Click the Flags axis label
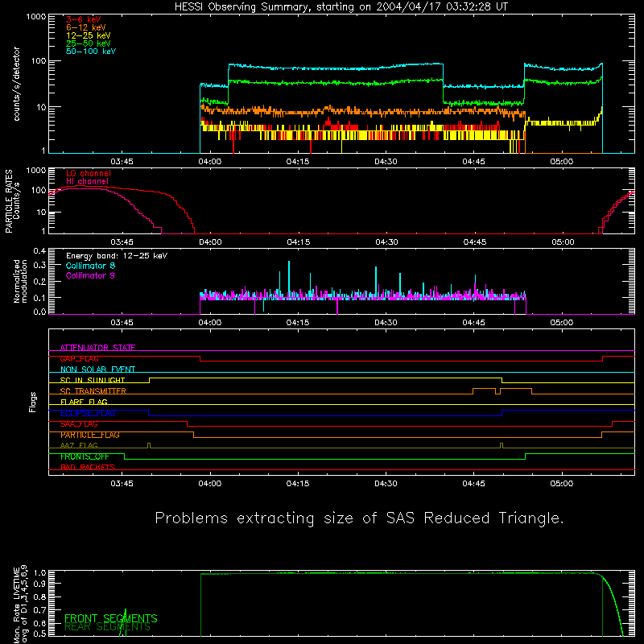Viewport: 644px width, 644px height. point(32,402)
